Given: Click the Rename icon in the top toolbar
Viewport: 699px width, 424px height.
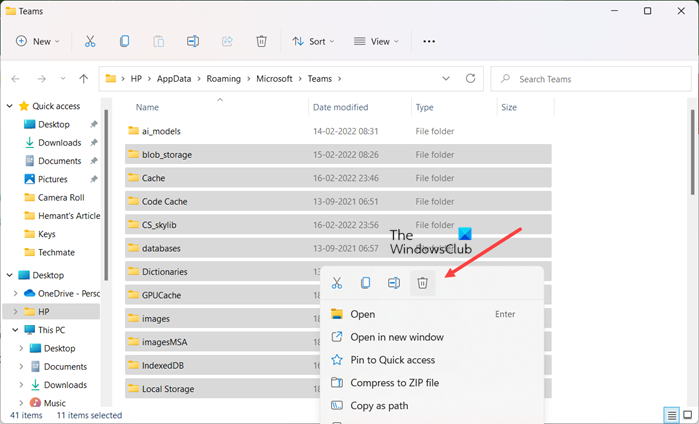Looking at the screenshot, I should (193, 41).
